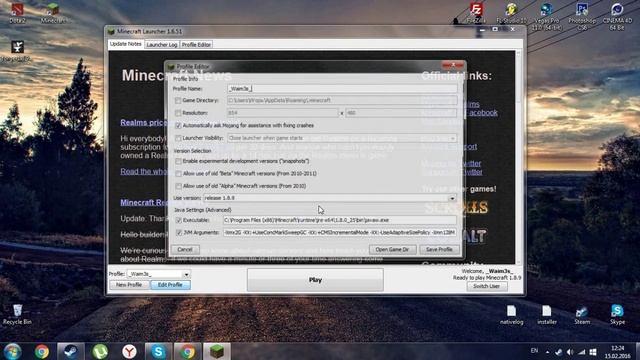Launch Skype from the desktop shortcut
This screenshot has height=360, width=640.
617,314
